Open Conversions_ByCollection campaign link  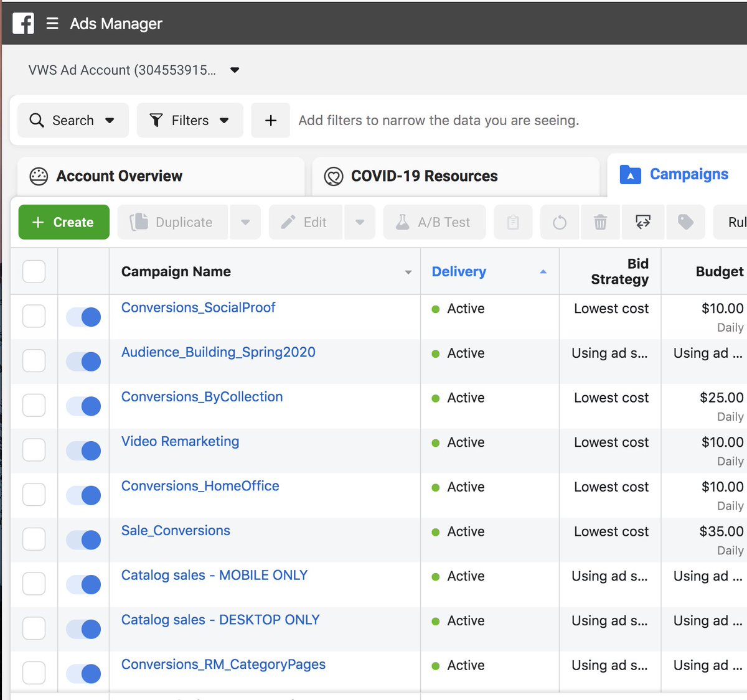(202, 397)
